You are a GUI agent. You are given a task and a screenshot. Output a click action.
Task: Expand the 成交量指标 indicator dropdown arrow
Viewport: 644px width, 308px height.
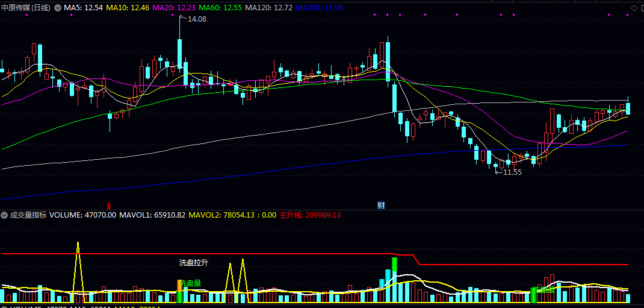click(x=5, y=215)
